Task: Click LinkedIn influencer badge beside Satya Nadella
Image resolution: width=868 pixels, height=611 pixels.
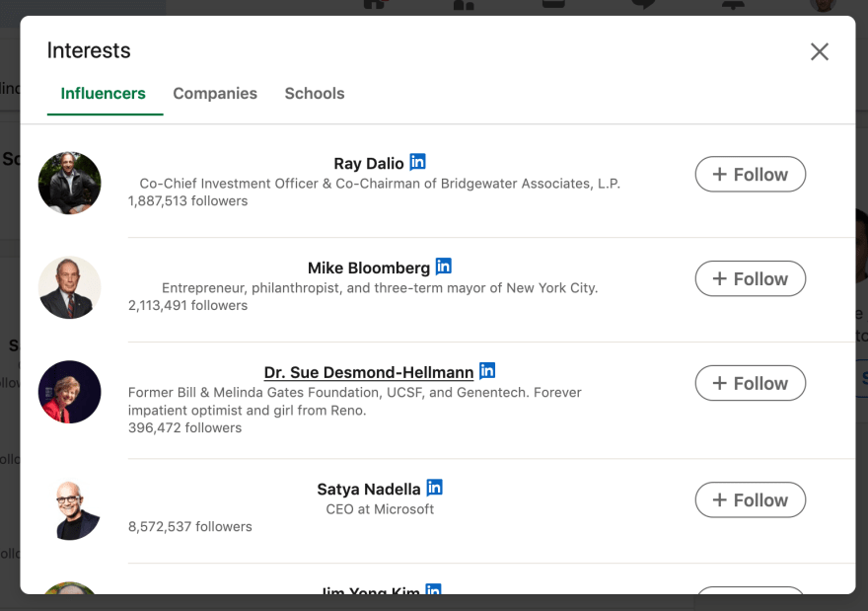Action: (x=435, y=488)
